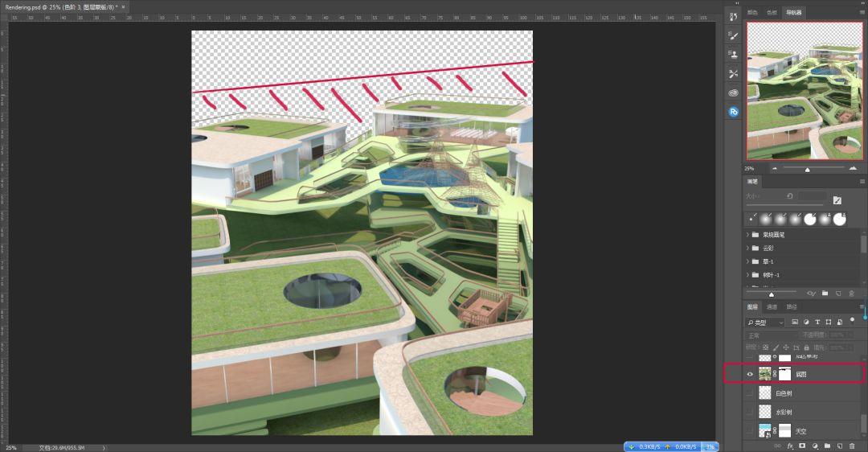Expand the 树叶-1 brush folder
This screenshot has width=868, height=452.
[748, 275]
